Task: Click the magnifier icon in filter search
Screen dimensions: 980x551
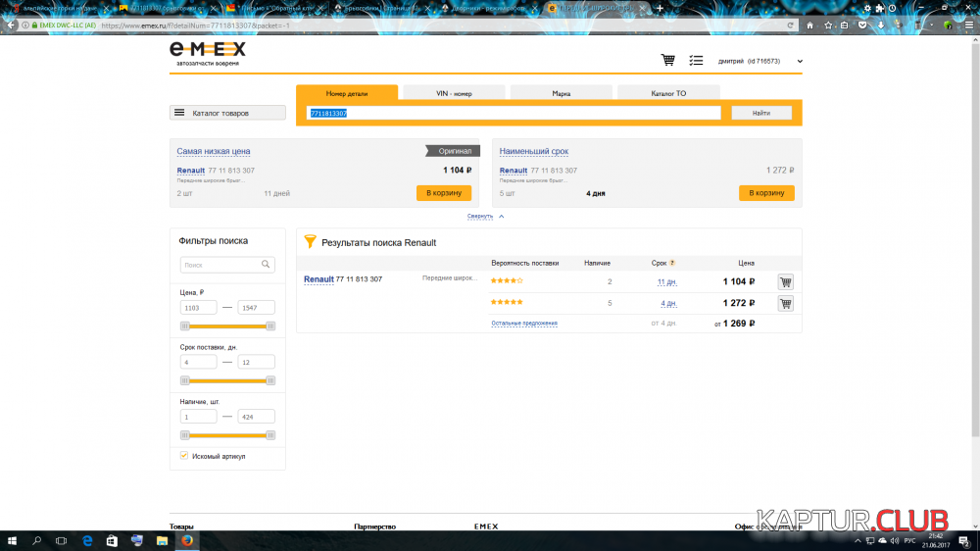Action: [266, 265]
